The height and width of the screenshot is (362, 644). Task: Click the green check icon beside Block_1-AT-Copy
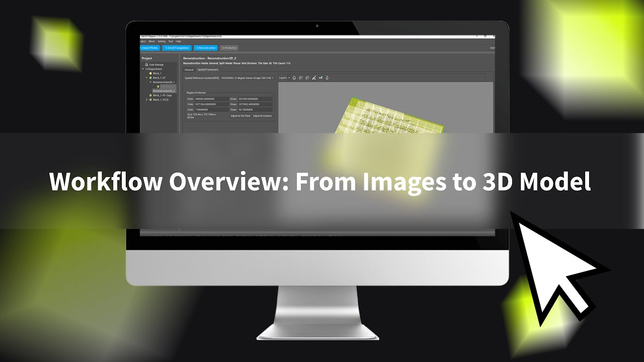click(x=150, y=95)
